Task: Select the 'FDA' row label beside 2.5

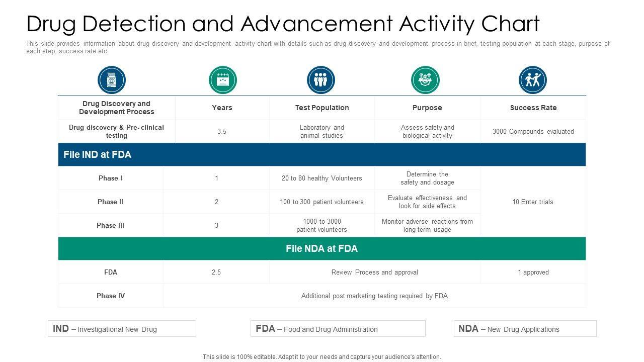Action: (x=111, y=272)
